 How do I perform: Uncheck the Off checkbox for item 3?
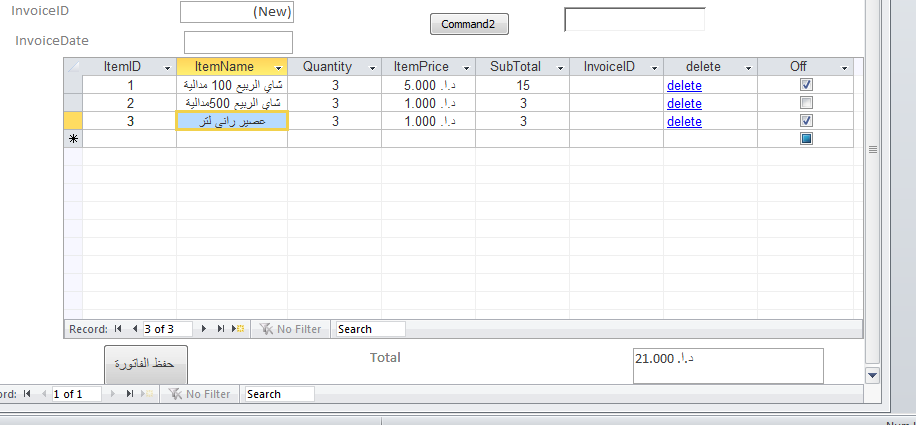click(x=806, y=121)
